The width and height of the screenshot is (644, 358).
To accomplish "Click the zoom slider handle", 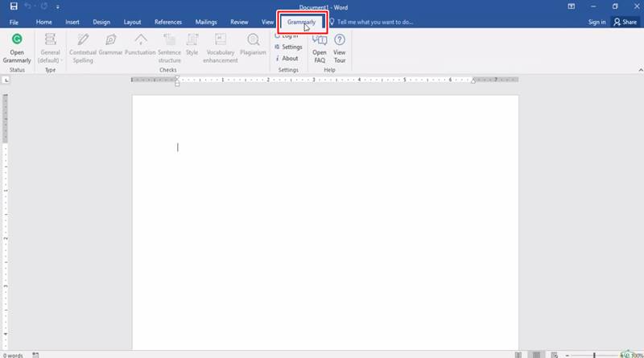I will (594, 355).
